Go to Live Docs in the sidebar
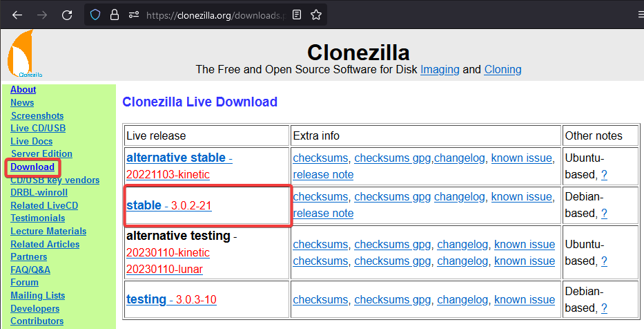644x329 pixels. click(31, 141)
